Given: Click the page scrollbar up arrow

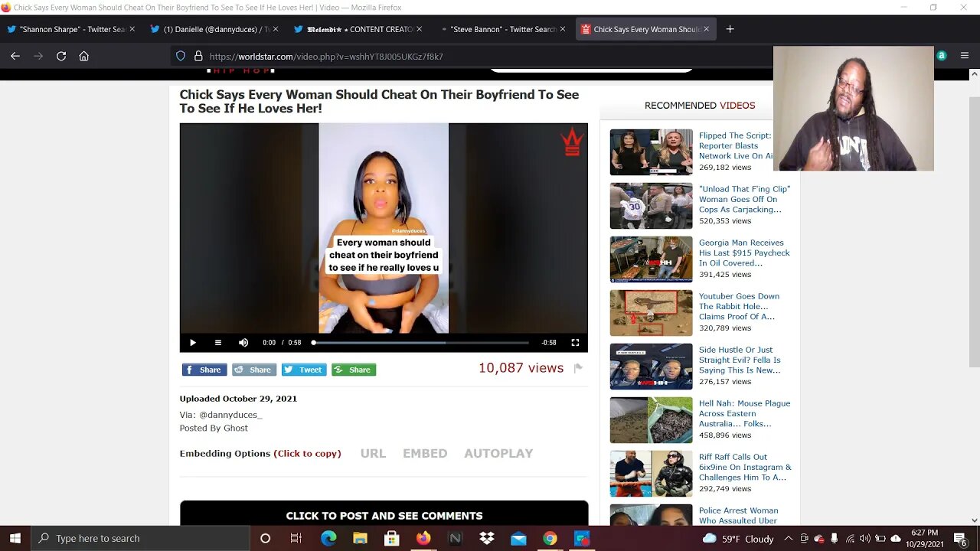Looking at the screenshot, I should [x=974, y=74].
